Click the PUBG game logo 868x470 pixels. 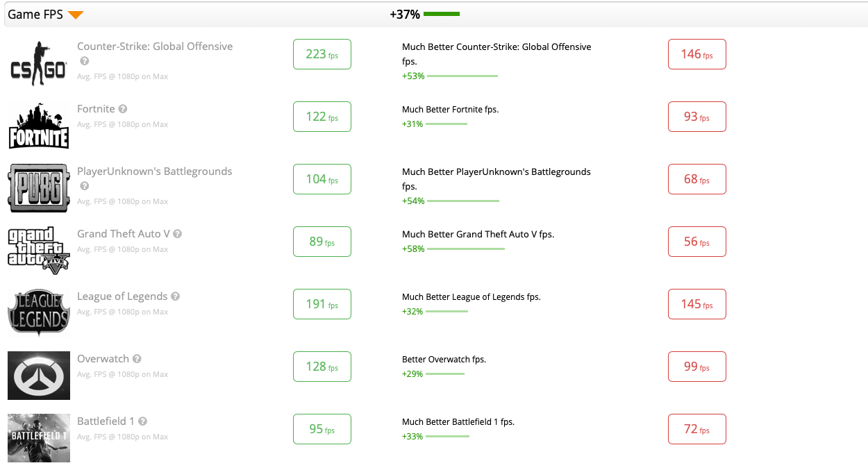(x=39, y=188)
